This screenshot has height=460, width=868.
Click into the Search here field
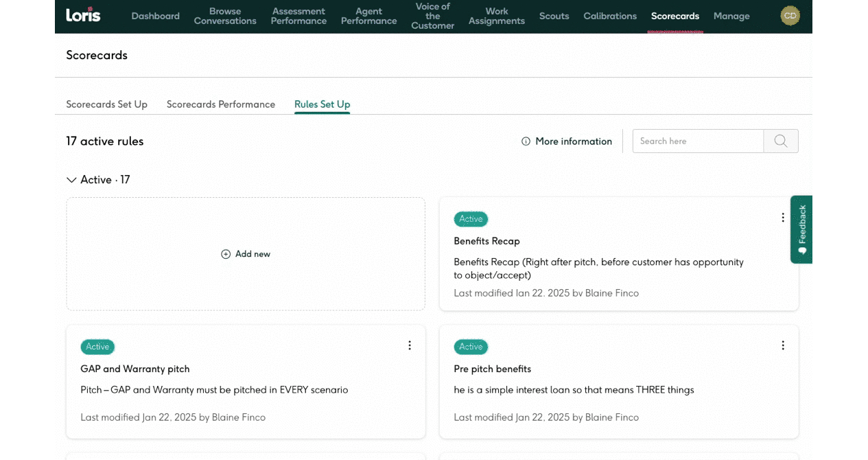click(698, 141)
